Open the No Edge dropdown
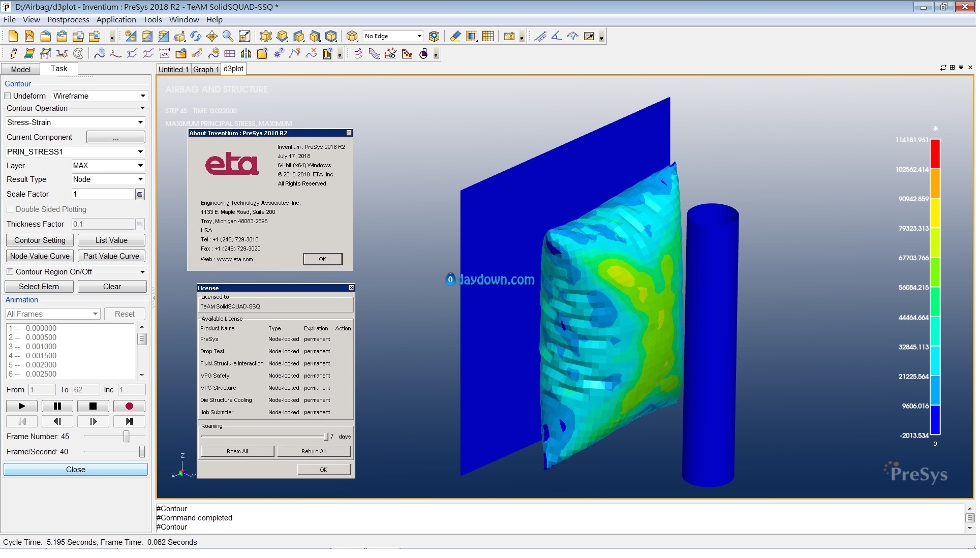The width and height of the screenshot is (980, 558). (x=393, y=36)
